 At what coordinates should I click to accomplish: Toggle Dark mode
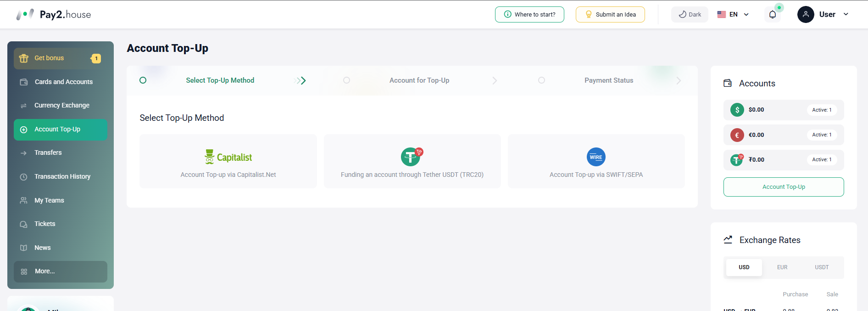690,14
